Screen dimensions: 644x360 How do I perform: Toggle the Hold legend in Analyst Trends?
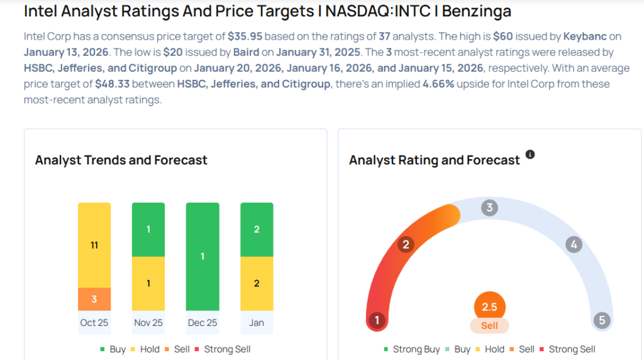coord(145,349)
